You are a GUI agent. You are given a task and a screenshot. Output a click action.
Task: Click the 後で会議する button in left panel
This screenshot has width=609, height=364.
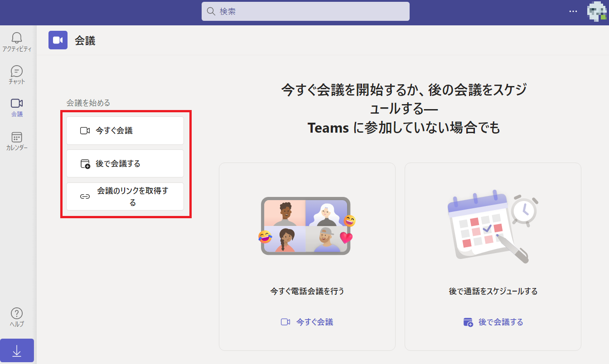(x=125, y=163)
